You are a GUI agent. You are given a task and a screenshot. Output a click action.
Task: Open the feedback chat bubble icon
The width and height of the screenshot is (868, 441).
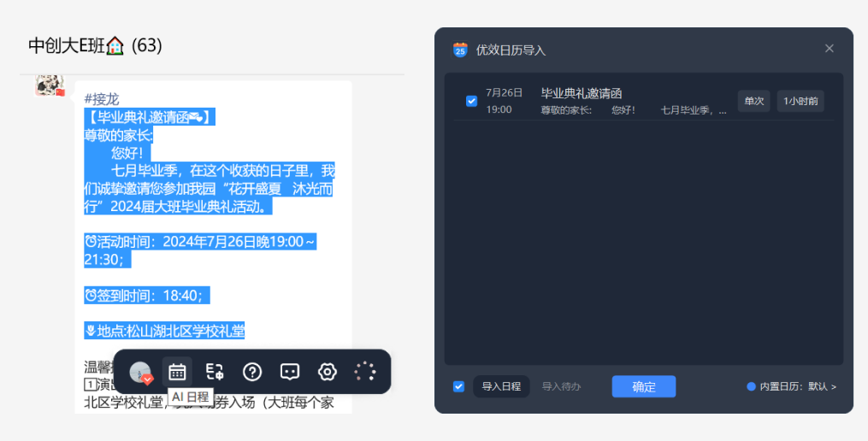290,371
